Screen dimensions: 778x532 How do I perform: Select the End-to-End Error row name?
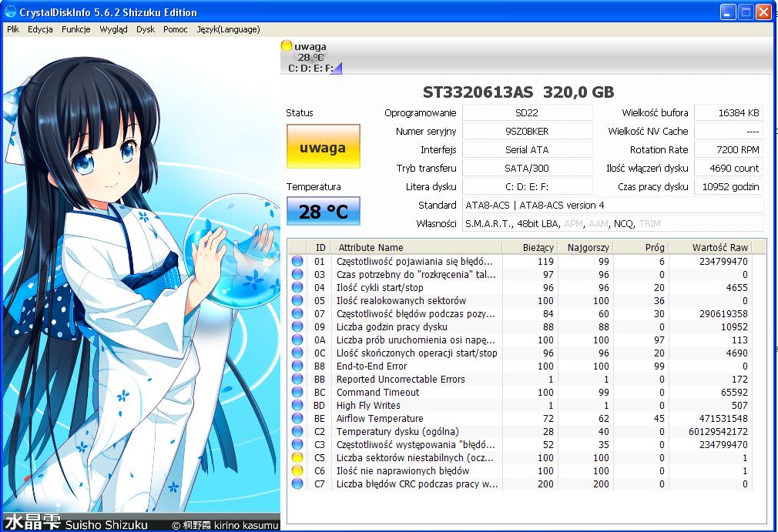371,366
